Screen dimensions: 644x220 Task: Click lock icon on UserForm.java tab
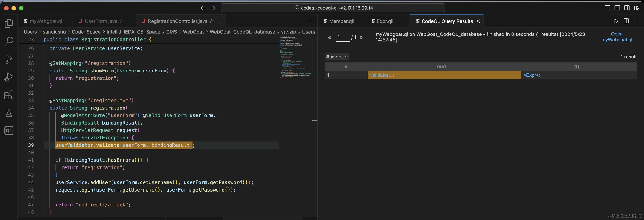122,21
